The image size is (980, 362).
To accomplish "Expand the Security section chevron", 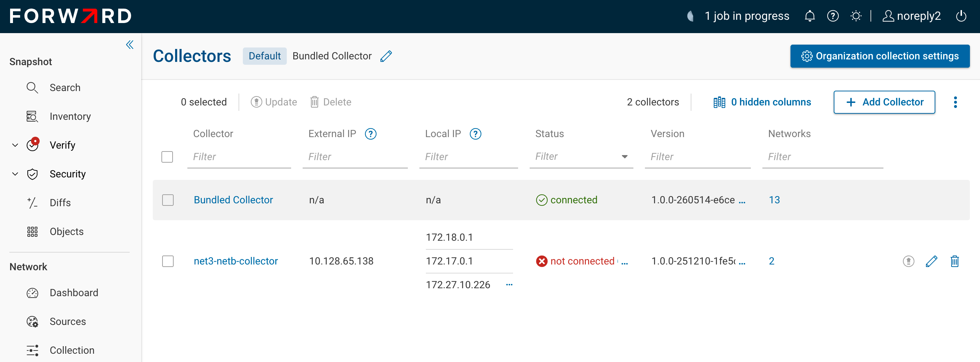I will [15, 174].
